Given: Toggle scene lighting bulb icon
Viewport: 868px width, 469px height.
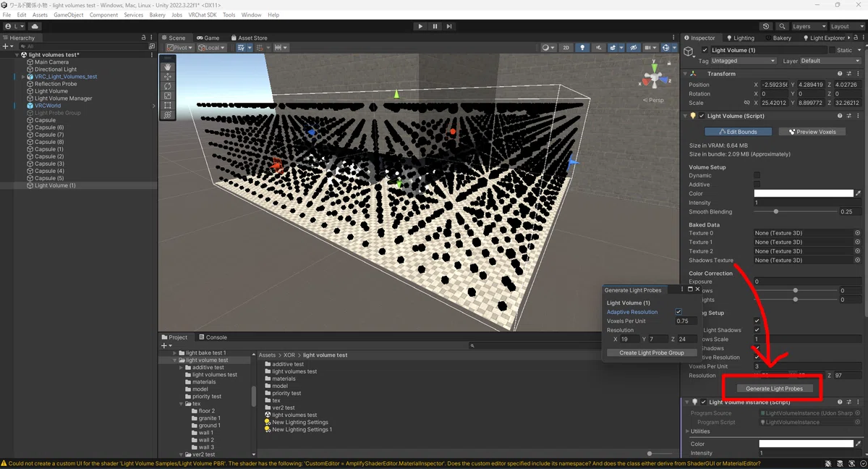Looking at the screenshot, I should coord(583,48).
